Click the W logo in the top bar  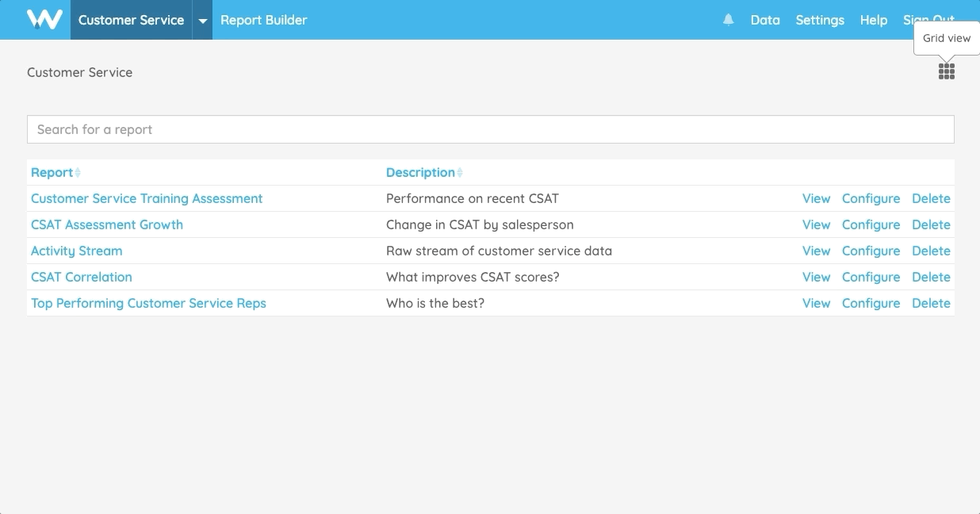pyautogui.click(x=45, y=19)
